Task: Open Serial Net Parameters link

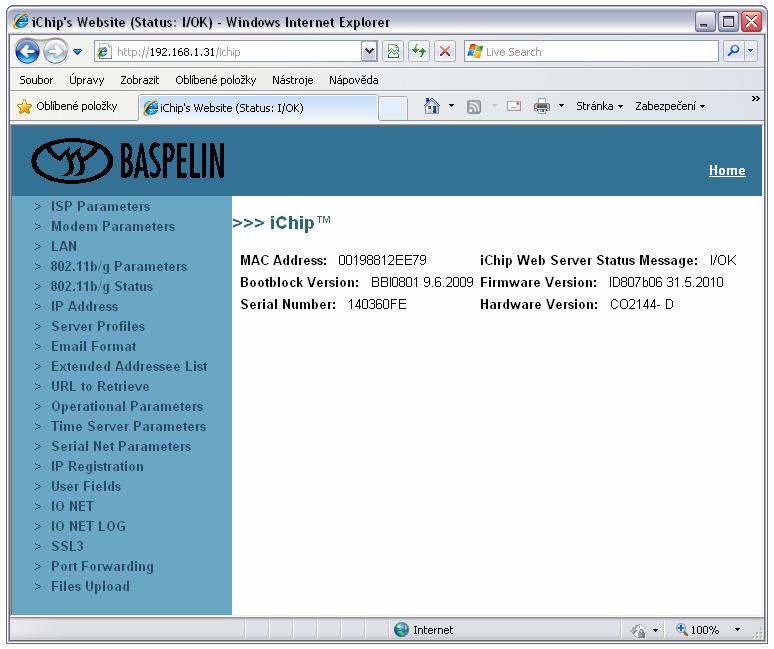Action: pos(121,446)
